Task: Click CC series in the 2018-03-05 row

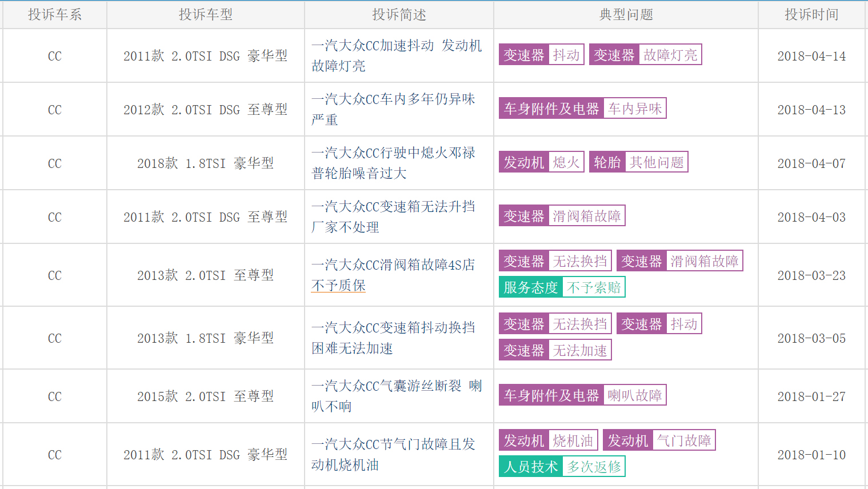Action: tap(55, 338)
